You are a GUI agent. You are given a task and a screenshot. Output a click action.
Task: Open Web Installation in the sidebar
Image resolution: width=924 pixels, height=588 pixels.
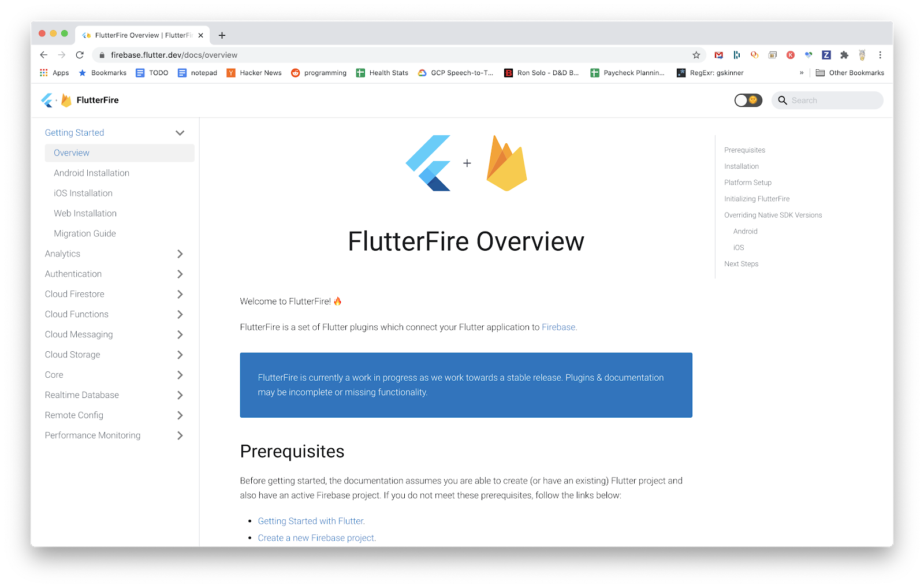point(85,214)
